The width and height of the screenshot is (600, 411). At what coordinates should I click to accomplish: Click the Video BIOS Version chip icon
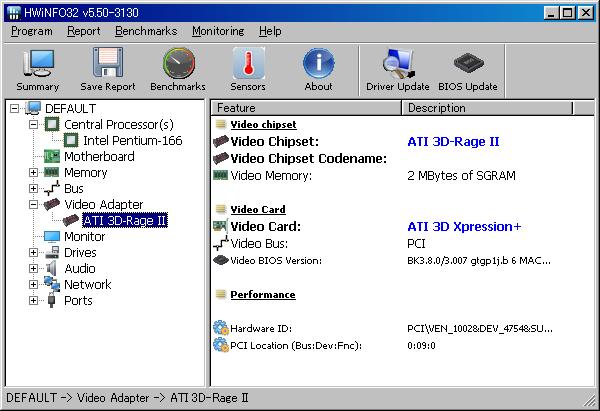tap(220, 260)
